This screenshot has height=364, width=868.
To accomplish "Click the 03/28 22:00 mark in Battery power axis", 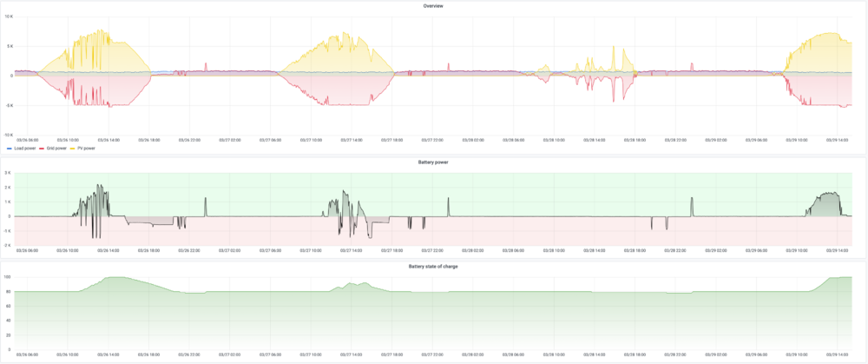I will [676, 251].
